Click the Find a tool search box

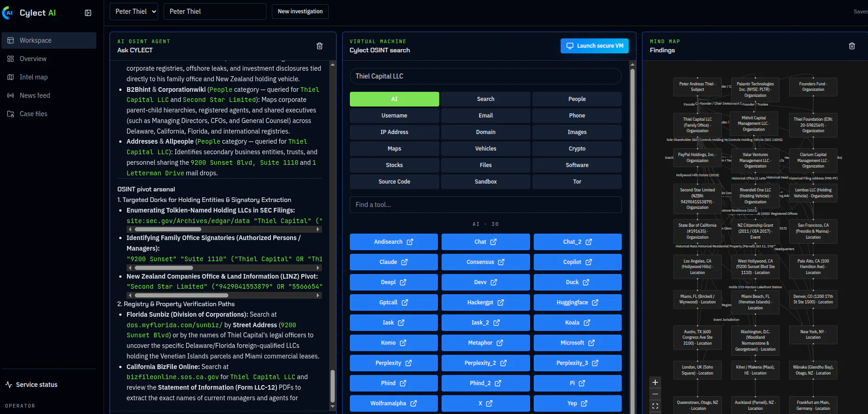tap(486, 205)
